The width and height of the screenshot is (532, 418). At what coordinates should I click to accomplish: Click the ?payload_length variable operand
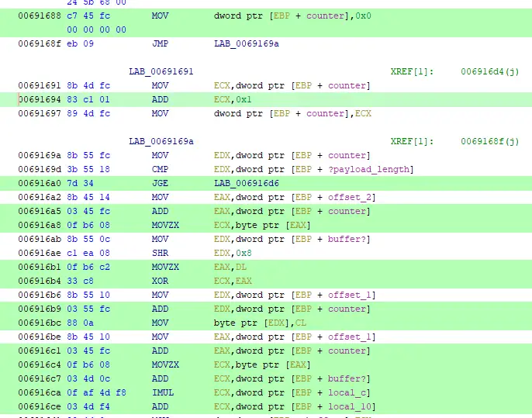[368, 169]
